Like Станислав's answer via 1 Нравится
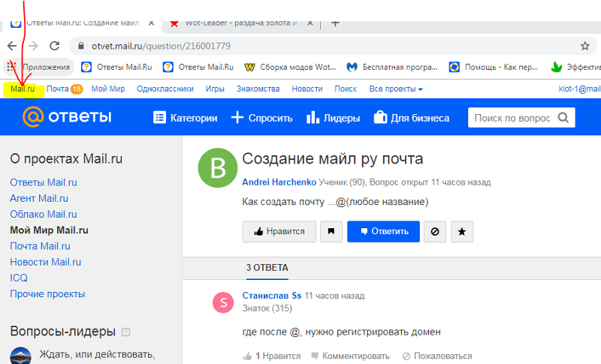This screenshot has width=601, height=364. [x=272, y=356]
